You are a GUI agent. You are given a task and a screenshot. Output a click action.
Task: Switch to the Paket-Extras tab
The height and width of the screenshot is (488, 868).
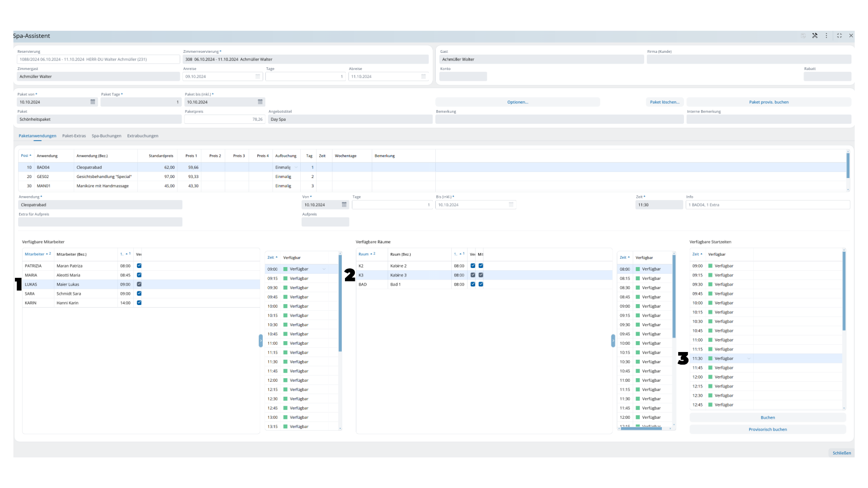click(x=74, y=136)
